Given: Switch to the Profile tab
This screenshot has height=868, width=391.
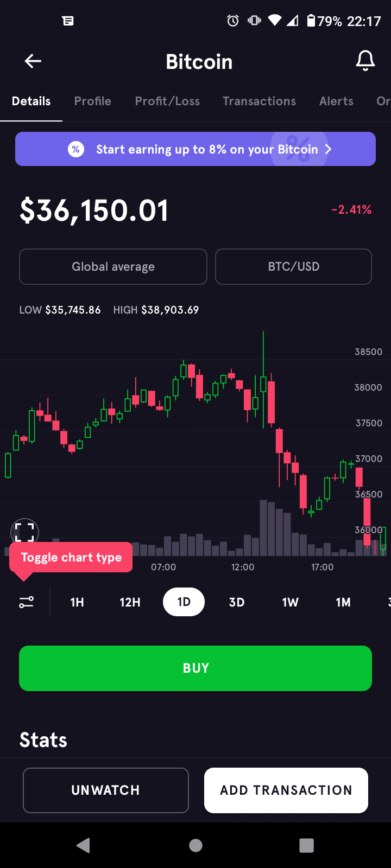Looking at the screenshot, I should tap(93, 101).
